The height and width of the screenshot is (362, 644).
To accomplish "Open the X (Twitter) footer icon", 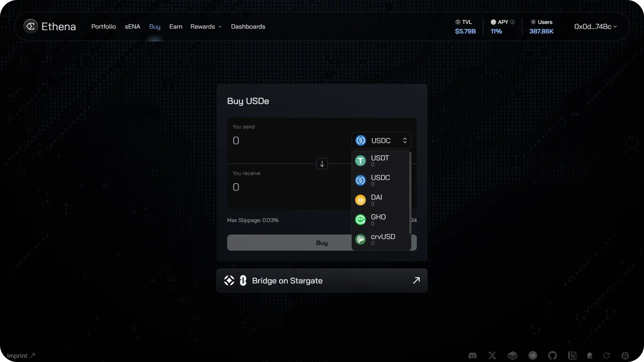I will point(492,356).
